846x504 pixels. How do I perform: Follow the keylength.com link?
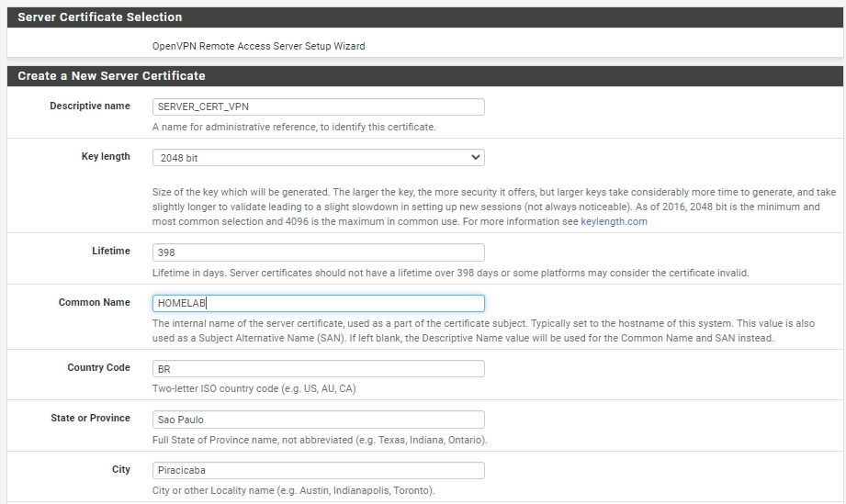click(x=614, y=221)
